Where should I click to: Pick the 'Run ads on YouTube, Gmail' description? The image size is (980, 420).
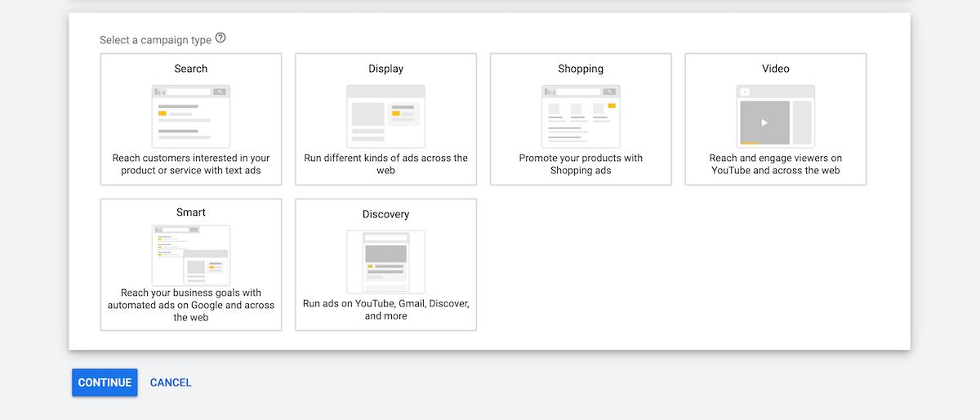(385, 310)
